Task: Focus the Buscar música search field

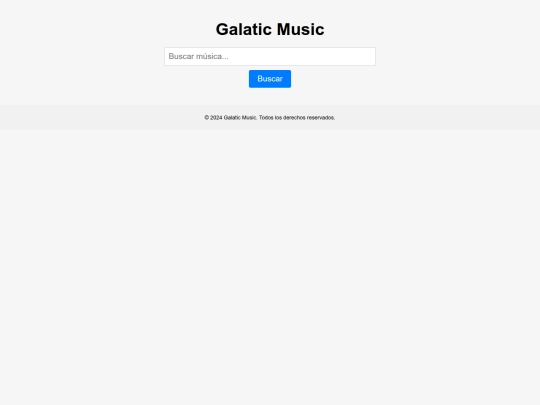Action: pos(270,56)
